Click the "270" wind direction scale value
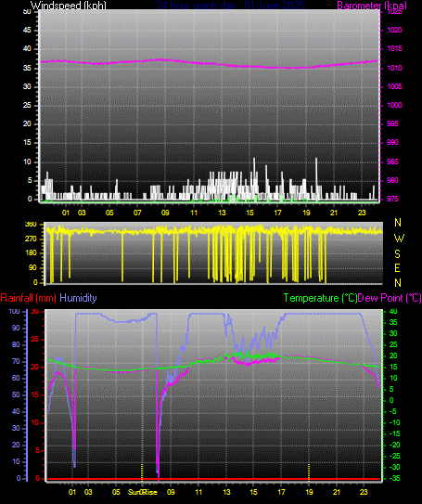 pyautogui.click(x=31, y=239)
